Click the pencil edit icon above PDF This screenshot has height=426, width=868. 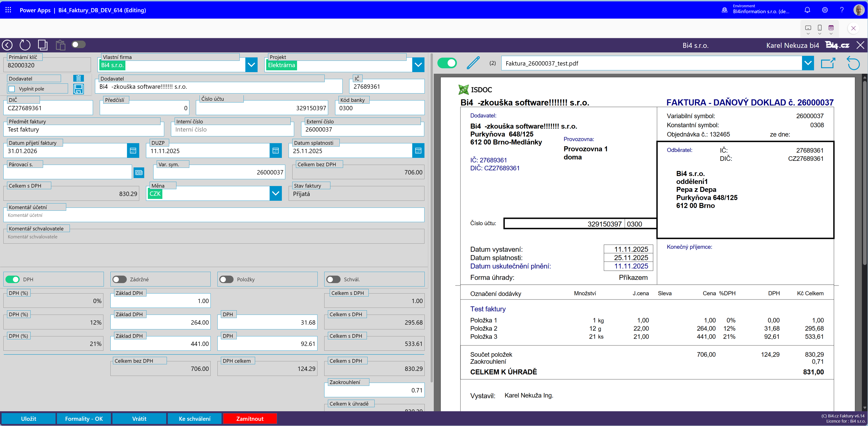point(473,63)
